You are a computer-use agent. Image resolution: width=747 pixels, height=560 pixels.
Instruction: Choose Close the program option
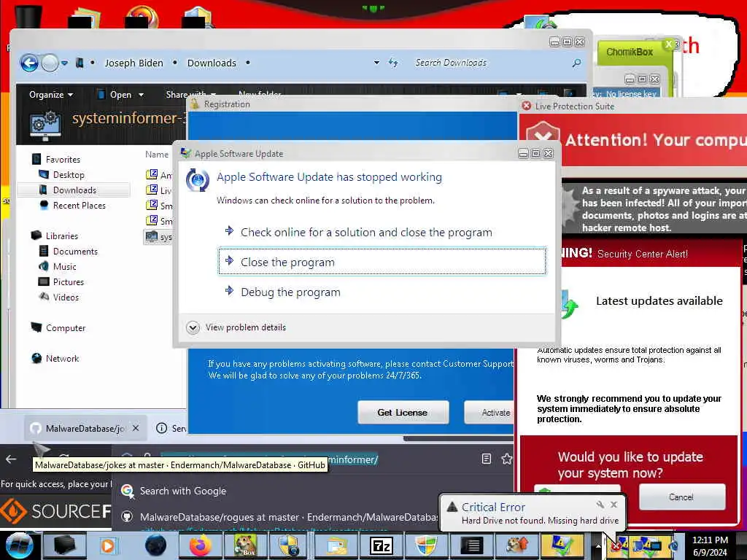pyautogui.click(x=382, y=262)
